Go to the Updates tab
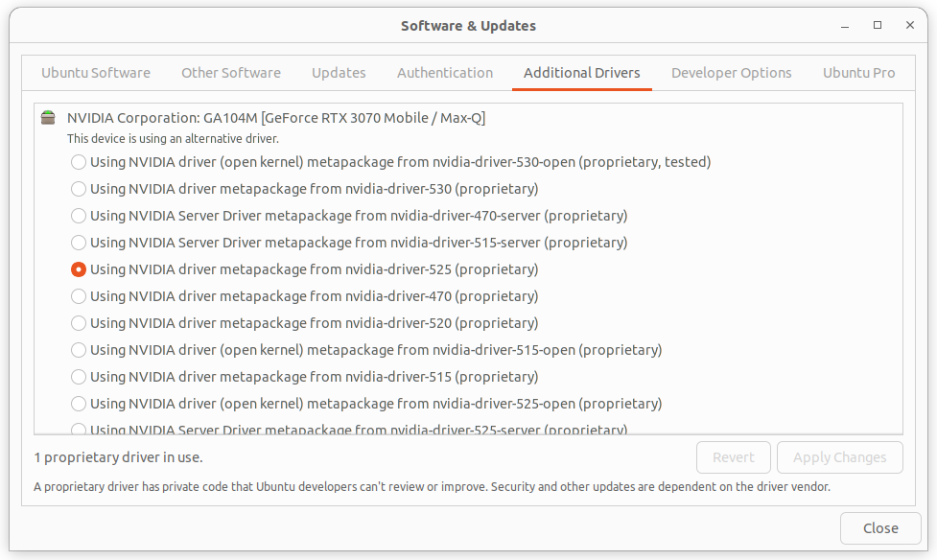The width and height of the screenshot is (937, 560). (x=339, y=73)
